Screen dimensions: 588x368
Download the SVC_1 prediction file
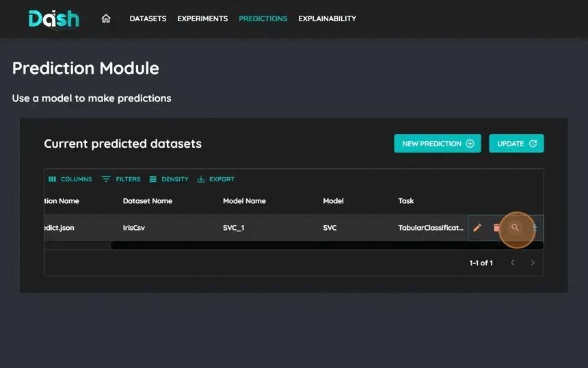coord(535,228)
